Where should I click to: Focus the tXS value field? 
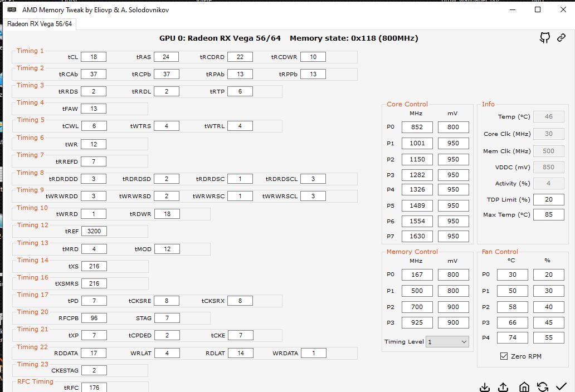coord(94,266)
